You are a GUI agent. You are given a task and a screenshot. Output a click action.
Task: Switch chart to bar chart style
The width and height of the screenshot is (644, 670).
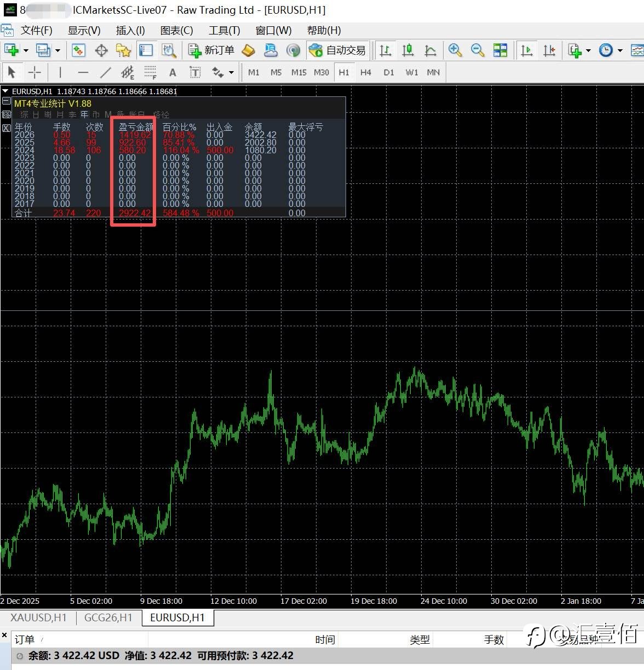(386, 50)
